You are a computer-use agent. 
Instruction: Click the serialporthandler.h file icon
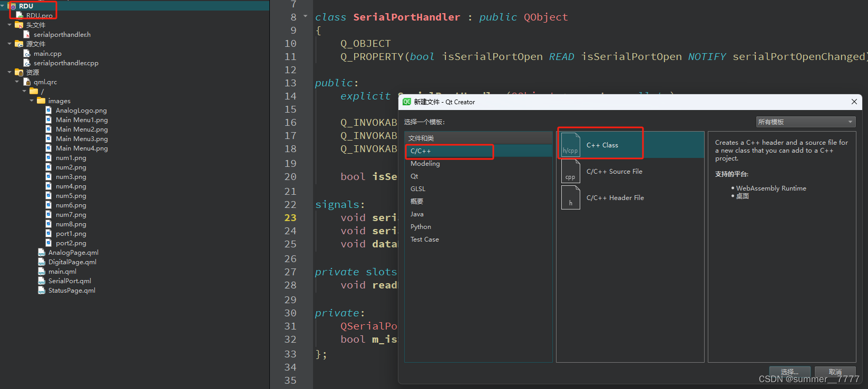(27, 35)
